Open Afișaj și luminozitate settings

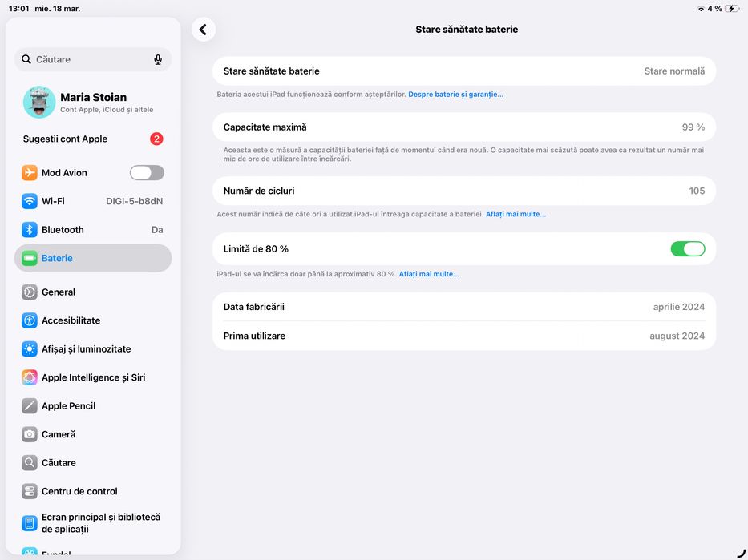(x=93, y=348)
